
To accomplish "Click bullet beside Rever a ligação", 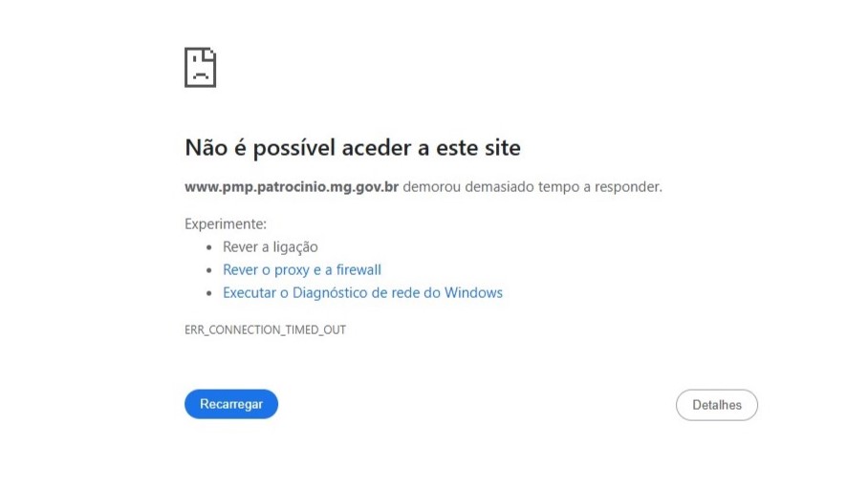I will point(208,247).
